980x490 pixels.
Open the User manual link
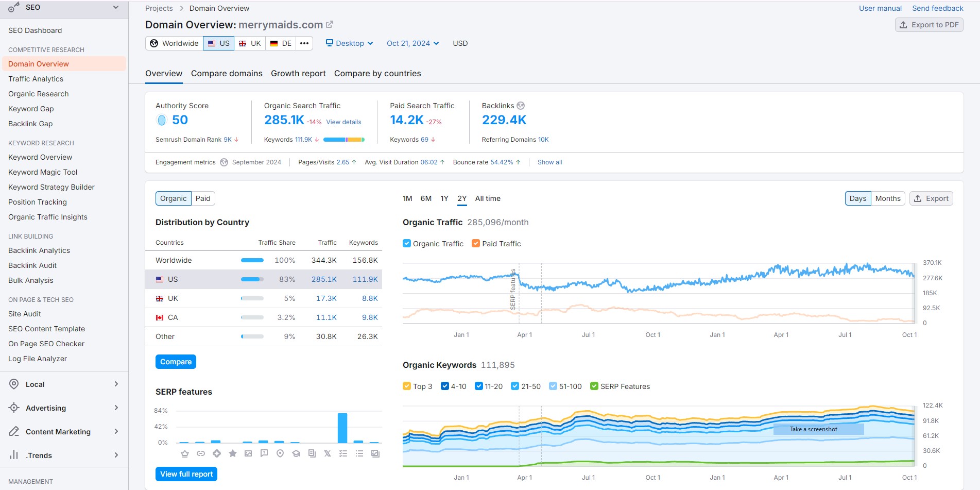[880, 8]
